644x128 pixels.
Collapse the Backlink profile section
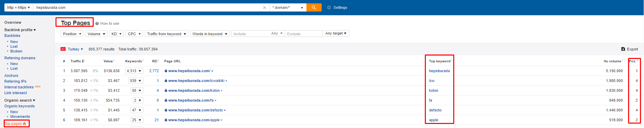point(20,30)
